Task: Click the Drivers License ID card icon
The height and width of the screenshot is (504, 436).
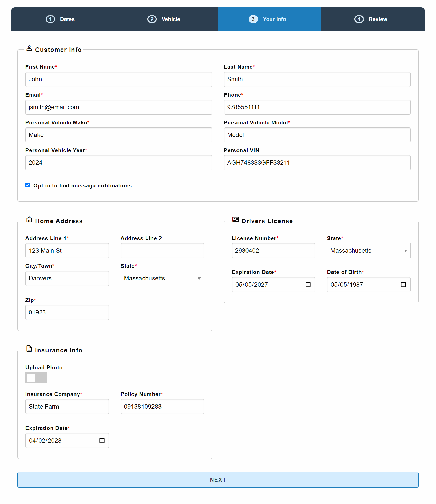Action: pos(235,220)
